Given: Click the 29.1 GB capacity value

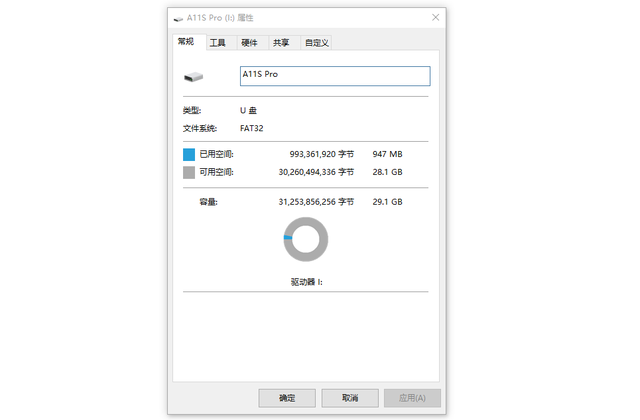Looking at the screenshot, I should pos(387,201).
